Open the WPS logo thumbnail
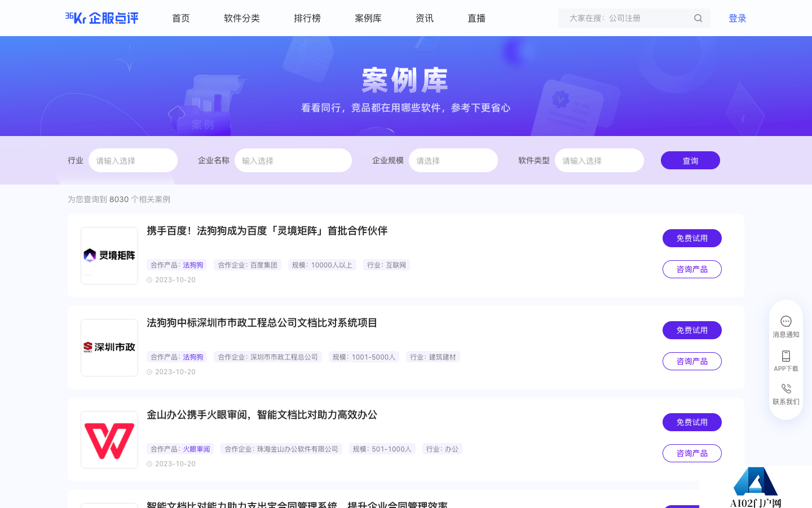This screenshot has height=508, width=812. [x=109, y=440]
